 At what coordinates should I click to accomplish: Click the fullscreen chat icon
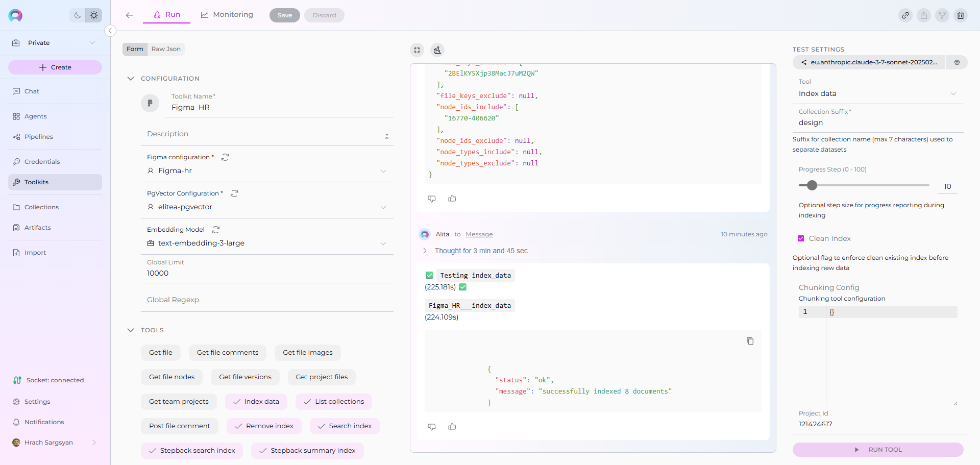417,50
